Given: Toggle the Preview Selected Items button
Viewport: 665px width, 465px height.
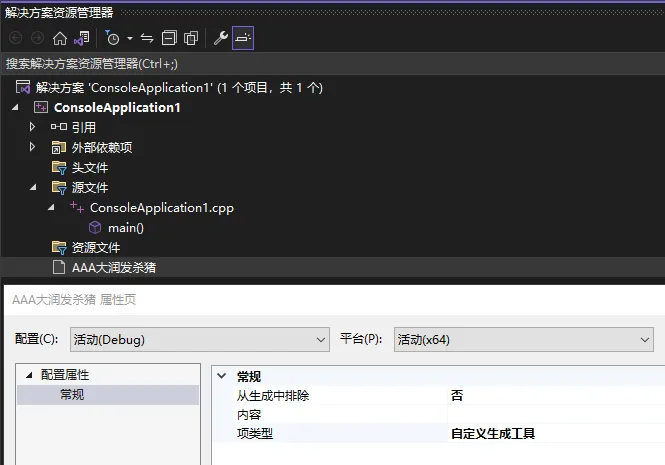Looking at the screenshot, I should click(x=243, y=38).
